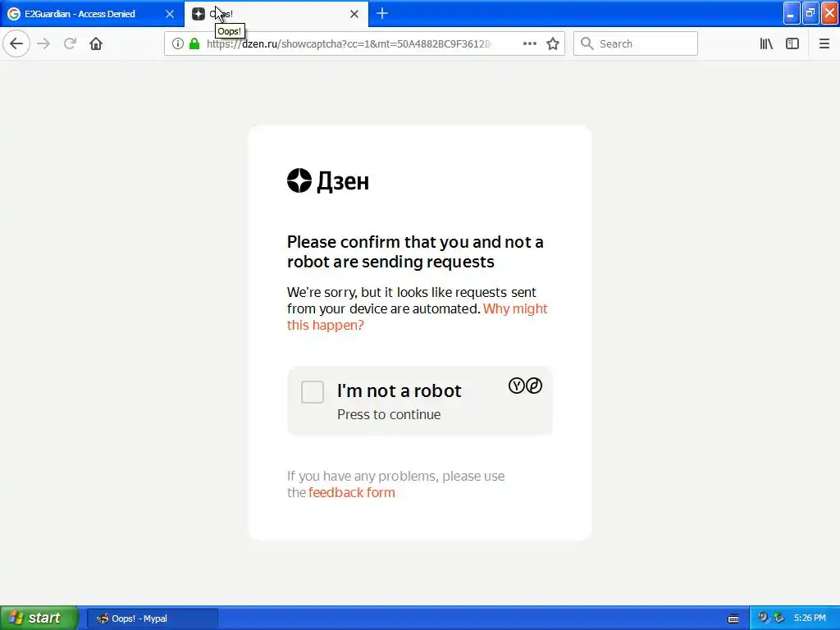The width and height of the screenshot is (840, 630).
Task: Minimize the Mypal browser window
Action: coord(792,13)
